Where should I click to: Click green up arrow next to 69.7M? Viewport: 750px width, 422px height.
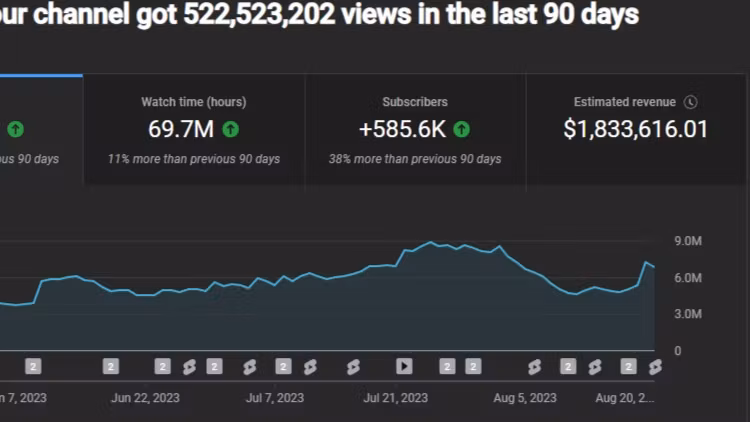coord(231,129)
